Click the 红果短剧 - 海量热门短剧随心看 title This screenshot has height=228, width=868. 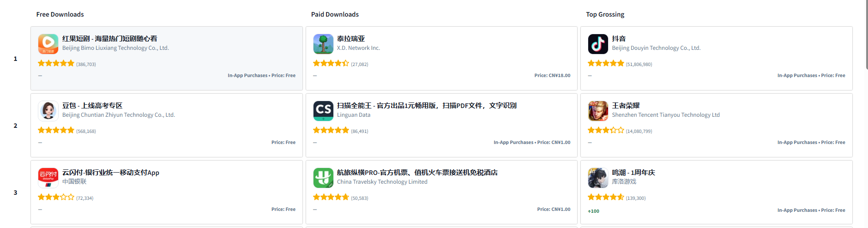[x=110, y=39]
